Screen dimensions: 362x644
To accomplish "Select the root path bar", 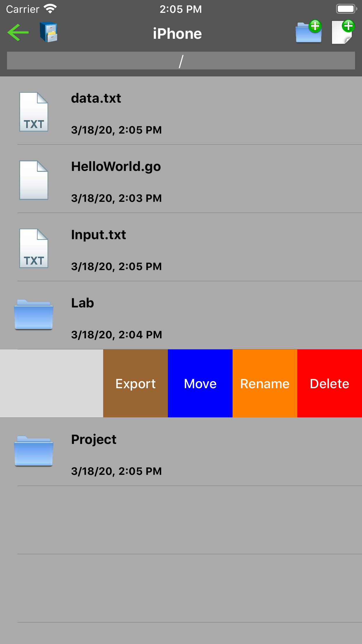I will pos(181,61).
